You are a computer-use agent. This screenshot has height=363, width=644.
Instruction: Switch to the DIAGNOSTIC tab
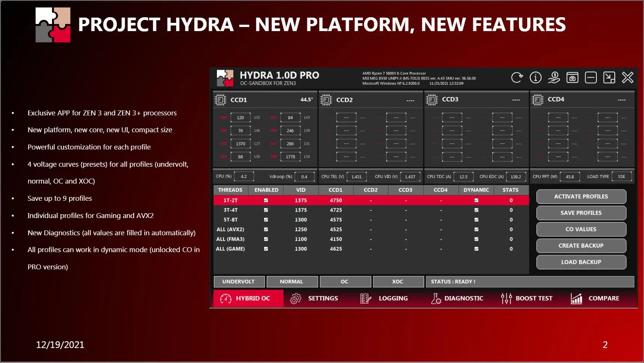click(457, 299)
